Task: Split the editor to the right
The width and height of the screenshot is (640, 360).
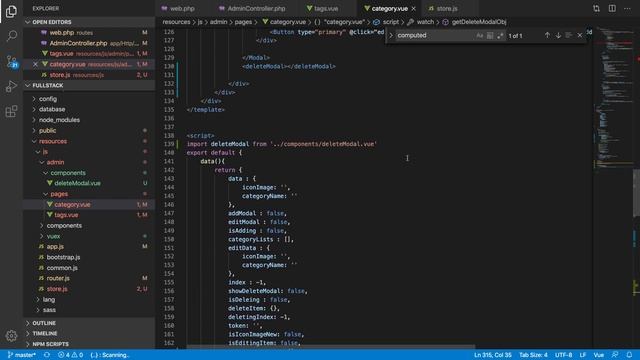Action: (612, 8)
